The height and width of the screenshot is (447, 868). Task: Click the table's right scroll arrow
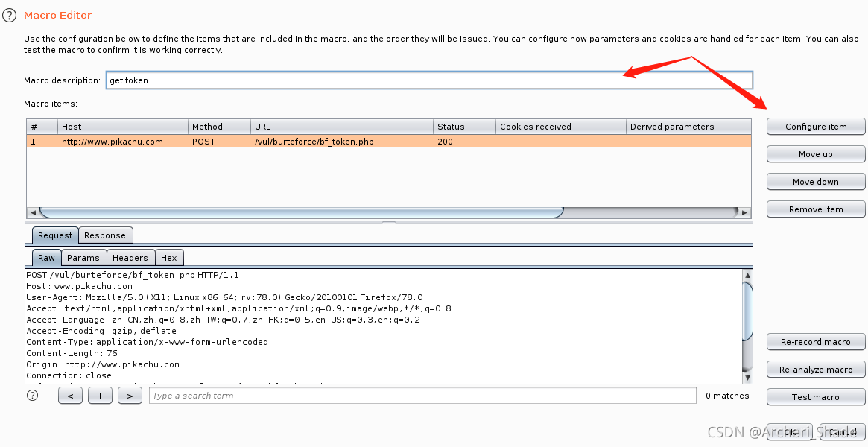tap(744, 212)
